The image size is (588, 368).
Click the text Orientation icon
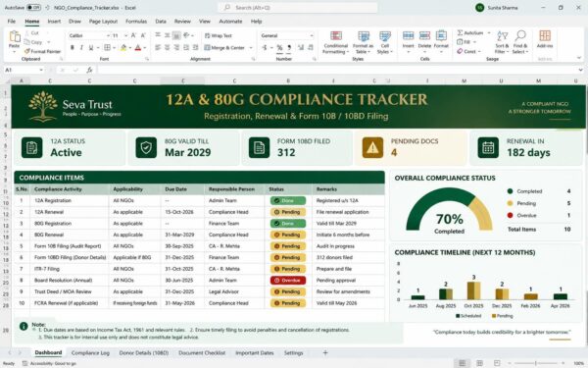[186, 35]
